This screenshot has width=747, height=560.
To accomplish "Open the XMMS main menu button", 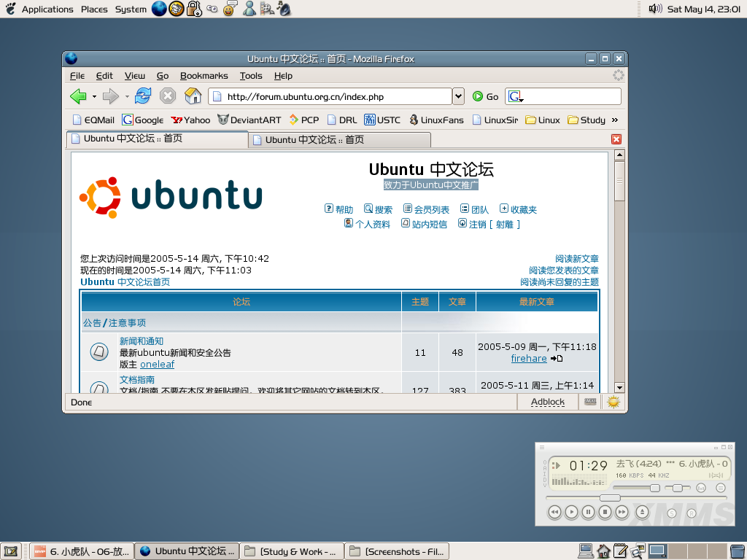I will 542,448.
